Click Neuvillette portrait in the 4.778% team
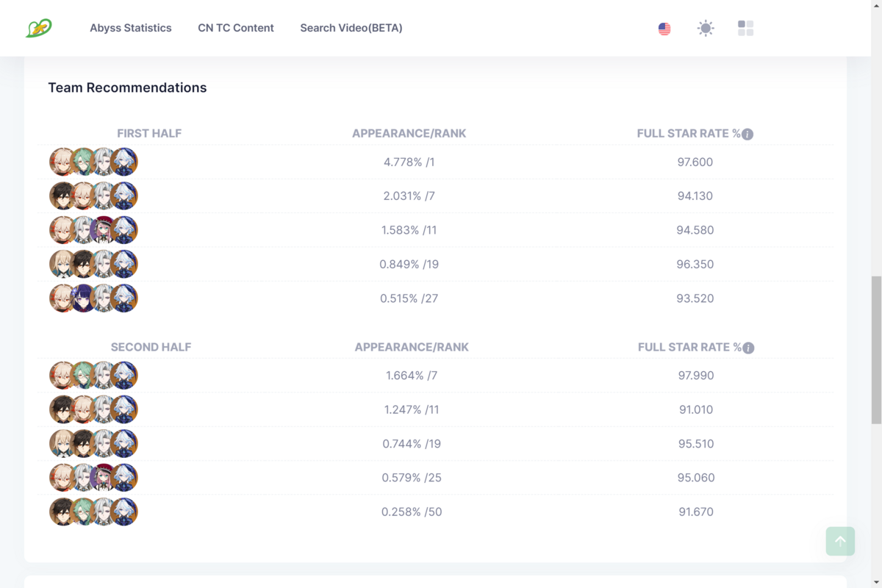Image resolution: width=882 pixels, height=588 pixels. [x=104, y=162]
